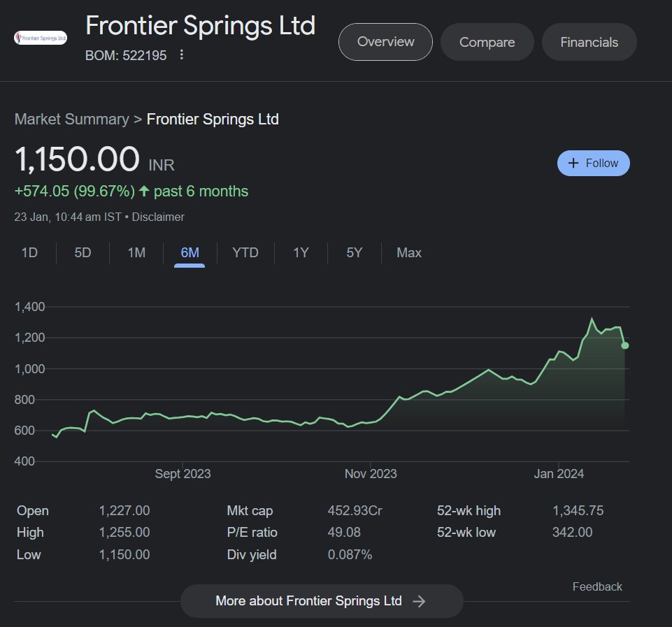Open the Overview tab
Viewport: 672px width, 627px height.
(x=385, y=42)
